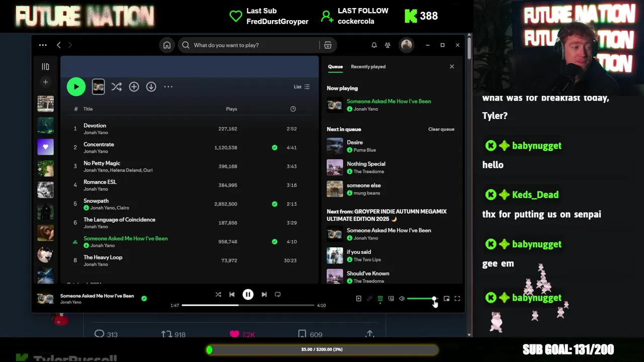Enter full screen mode

(x=457, y=299)
